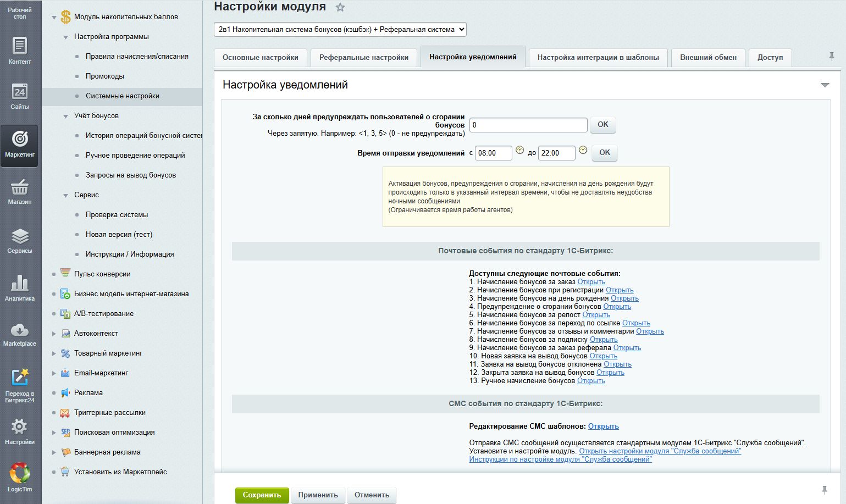The height and width of the screenshot is (504, 846).
Task: Collapse the Настройка уведомлений section arrow
Action: (x=825, y=85)
